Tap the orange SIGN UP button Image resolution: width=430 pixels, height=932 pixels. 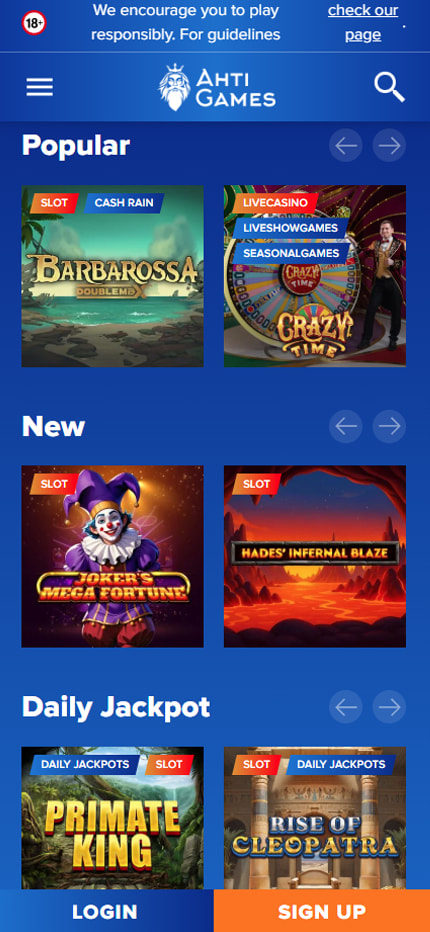click(x=322, y=911)
